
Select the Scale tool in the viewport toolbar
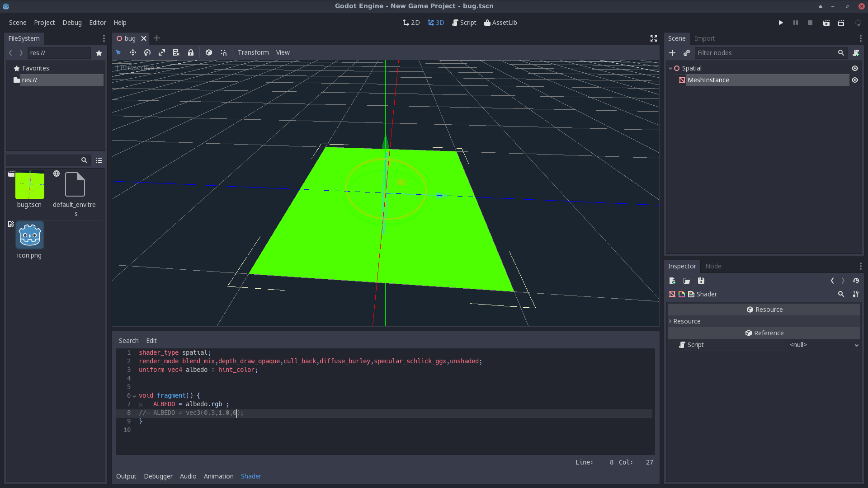pos(162,52)
